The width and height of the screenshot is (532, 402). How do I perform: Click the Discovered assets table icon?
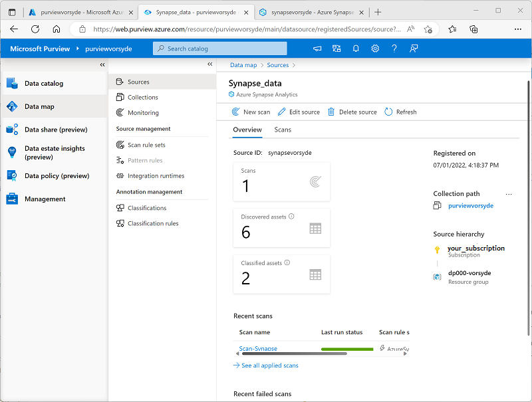[x=315, y=229]
